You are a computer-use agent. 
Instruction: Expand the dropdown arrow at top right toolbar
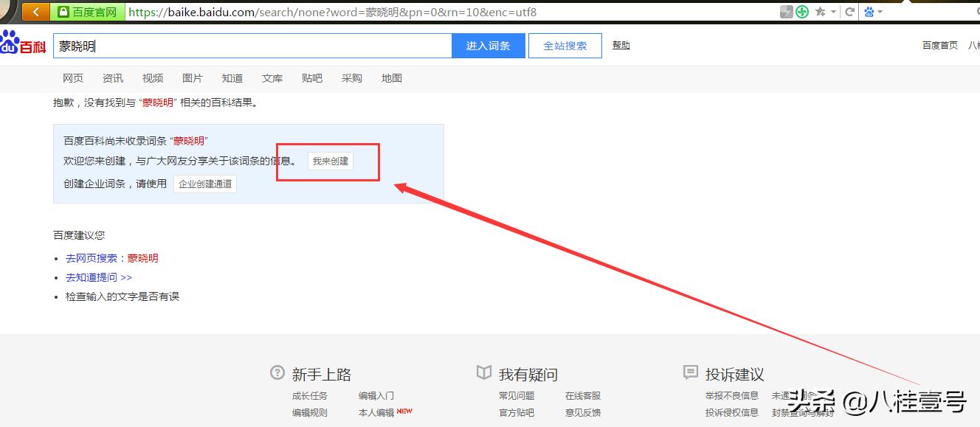[x=880, y=11]
